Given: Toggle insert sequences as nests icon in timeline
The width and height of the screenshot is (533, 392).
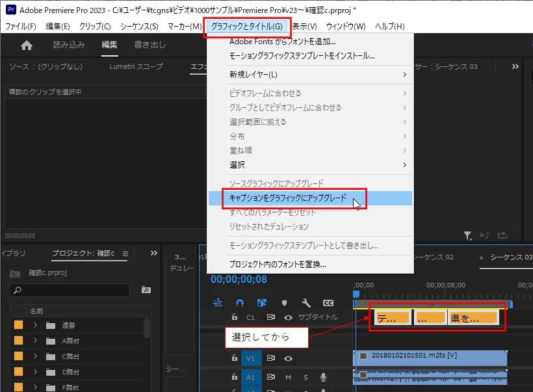Looking at the screenshot, I should coord(218,302).
